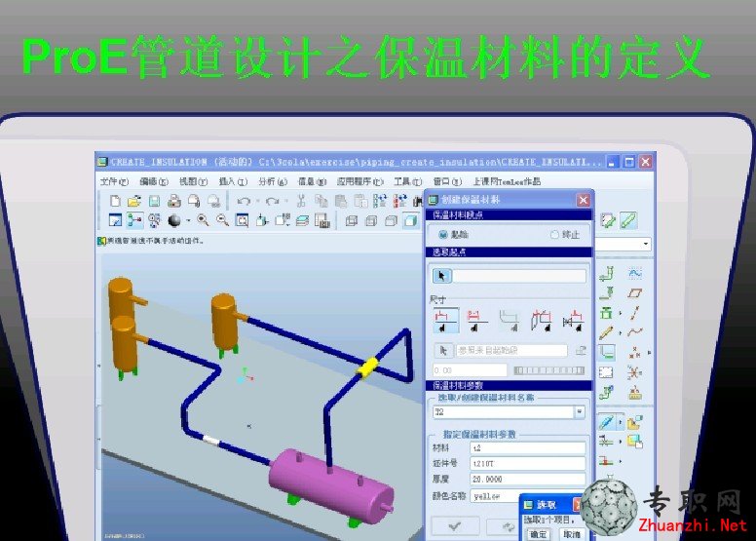Open the 插入 menu
756x541 pixels.
[x=233, y=181]
